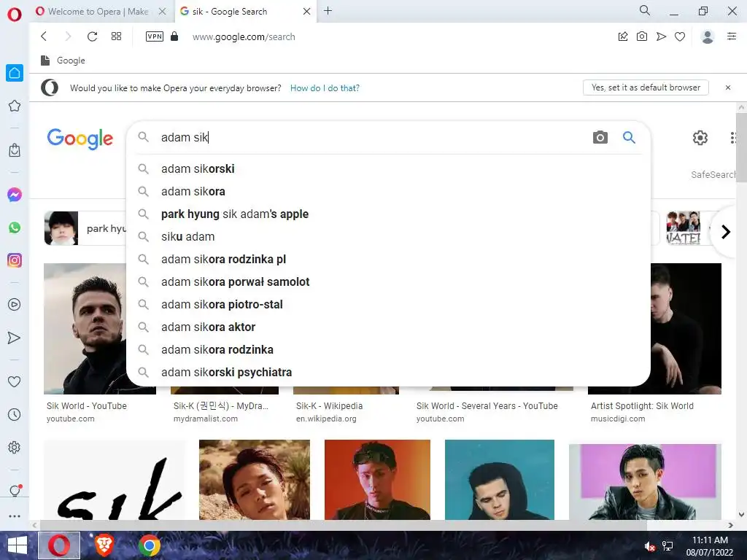
Task: Open the Opera account profile icon
Action: [708, 36]
